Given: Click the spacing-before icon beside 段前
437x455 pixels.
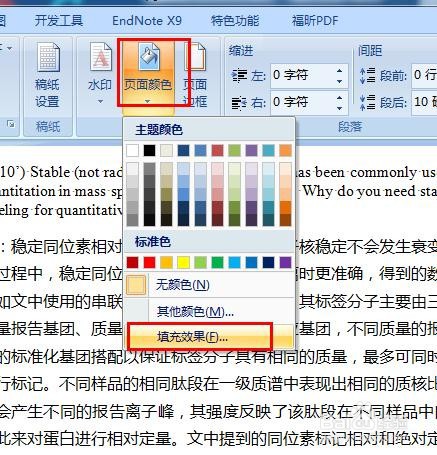Looking at the screenshot, I should tap(368, 75).
